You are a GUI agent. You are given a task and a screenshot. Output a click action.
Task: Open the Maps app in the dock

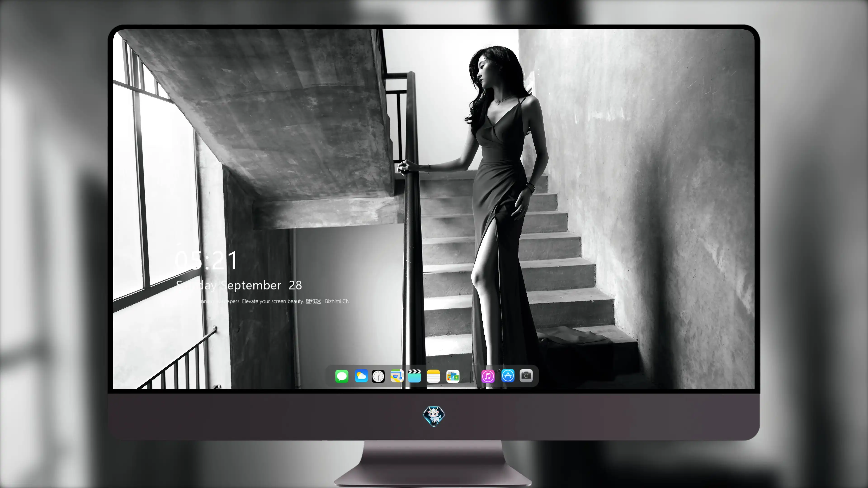click(x=397, y=376)
